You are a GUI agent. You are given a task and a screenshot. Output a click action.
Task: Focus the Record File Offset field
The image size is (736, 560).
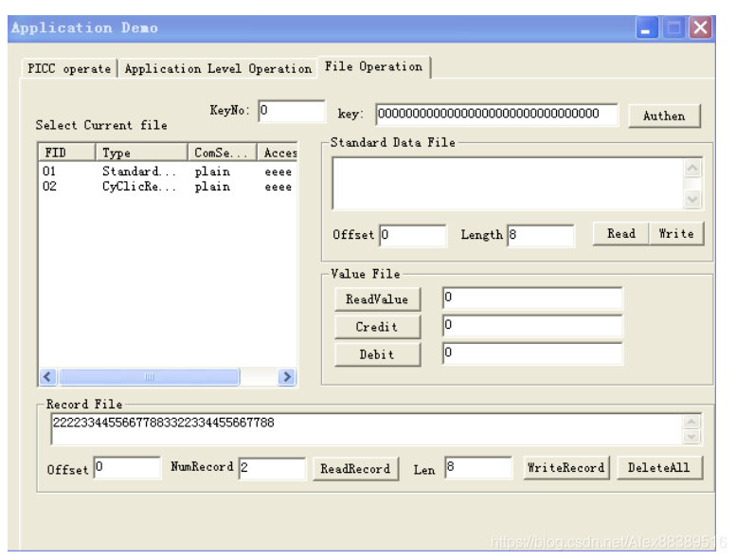pyautogui.click(x=127, y=467)
